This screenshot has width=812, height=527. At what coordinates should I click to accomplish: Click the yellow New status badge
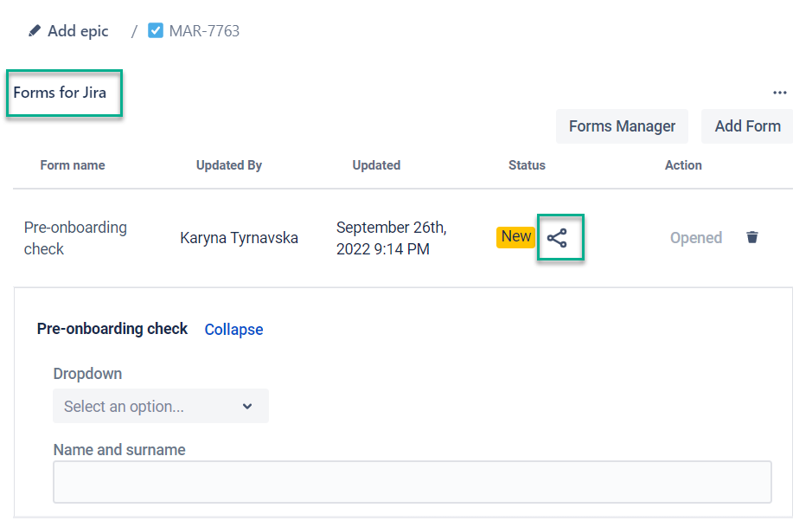[x=515, y=237]
